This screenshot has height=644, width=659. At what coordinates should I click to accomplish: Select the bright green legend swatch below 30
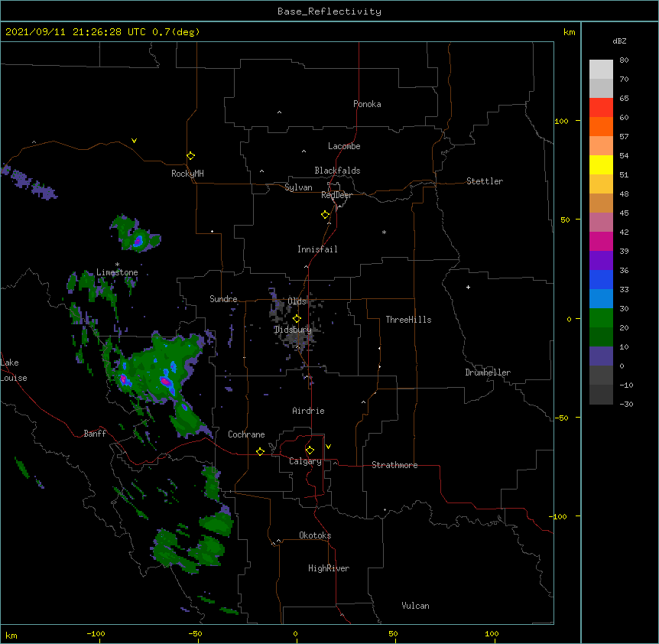click(601, 318)
